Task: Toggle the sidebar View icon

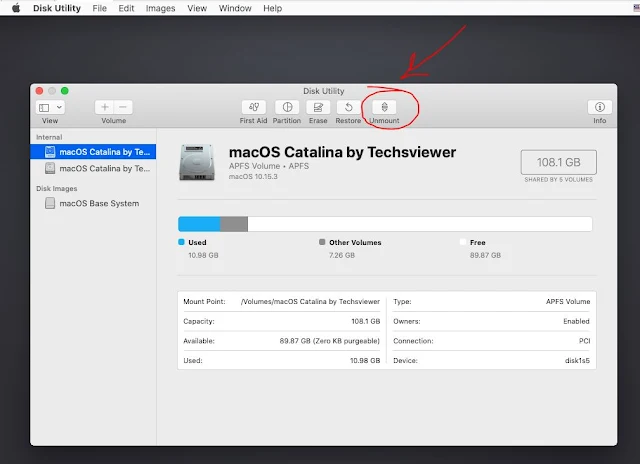Action: (x=44, y=107)
